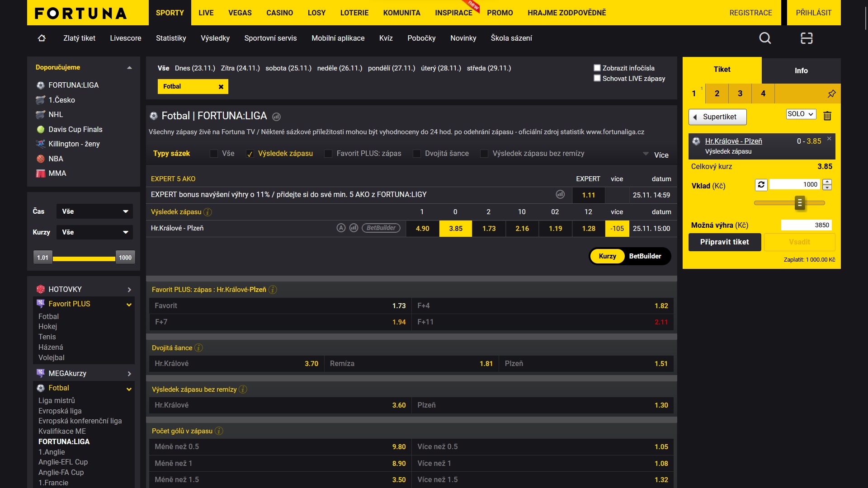Image resolution: width=868 pixels, height=488 pixels.
Task: Go to the home icon in navigation
Action: click(42, 38)
